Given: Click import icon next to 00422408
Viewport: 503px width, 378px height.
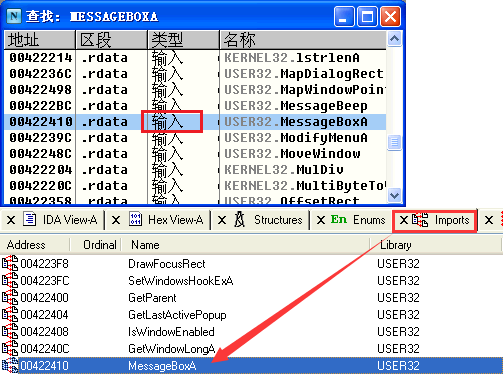Looking at the screenshot, I should pyautogui.click(x=10, y=331).
